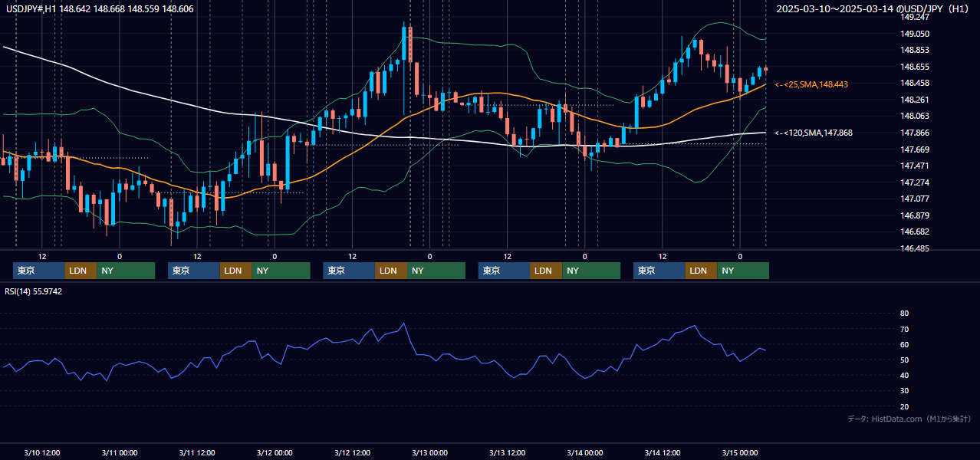The height and width of the screenshot is (460, 980).
Task: Click RSI scale value 40
Action: click(x=904, y=375)
